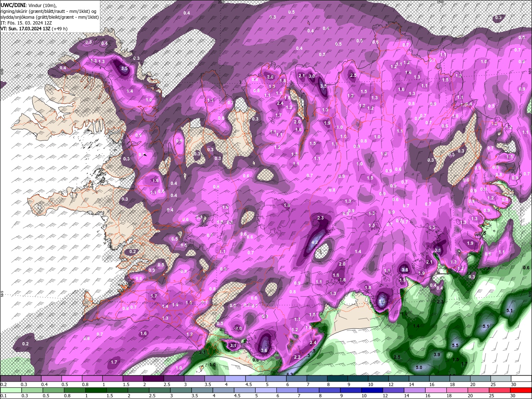Click the 'rigning/skúrir (grænt/blátt/rautt - mm/1klst) og' line
Viewport: 532px width, 399px height.
[x=48, y=11]
